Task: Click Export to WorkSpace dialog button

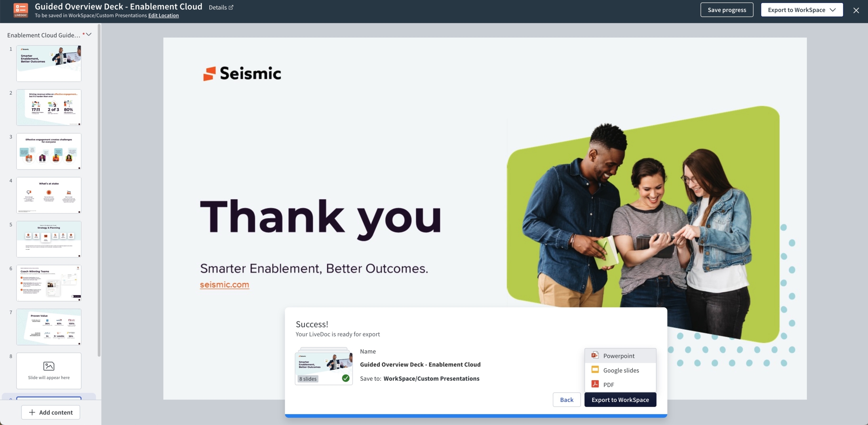Action: pyautogui.click(x=620, y=400)
